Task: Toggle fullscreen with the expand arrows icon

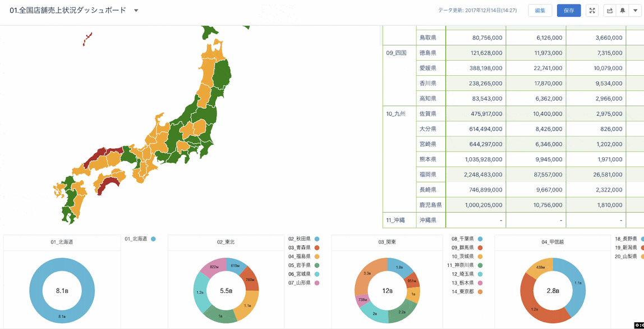Action: point(592,11)
